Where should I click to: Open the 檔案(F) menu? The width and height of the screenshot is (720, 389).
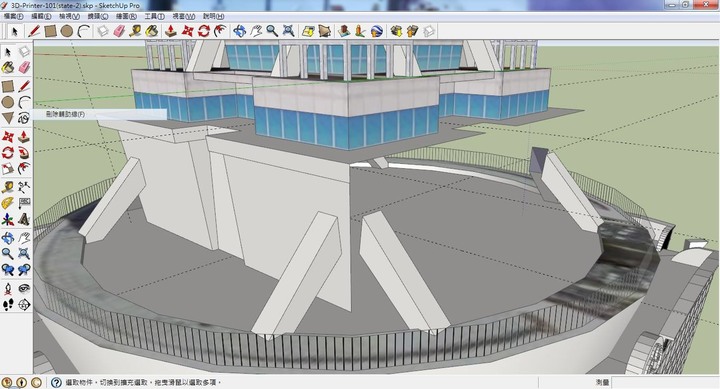13,16
